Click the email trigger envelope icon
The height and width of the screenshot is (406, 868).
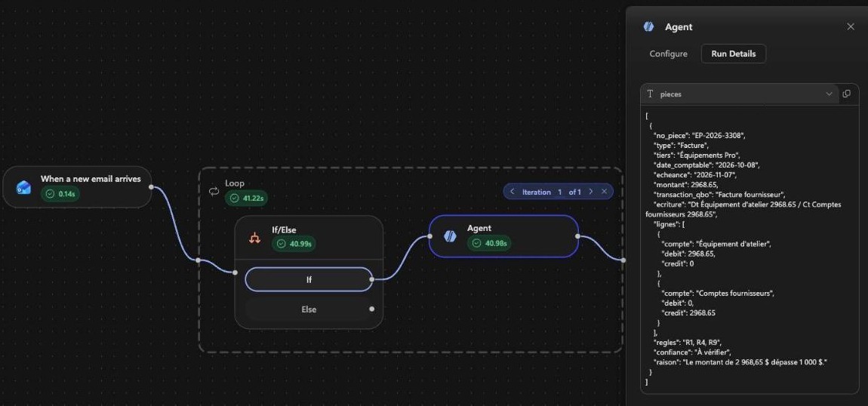point(24,187)
